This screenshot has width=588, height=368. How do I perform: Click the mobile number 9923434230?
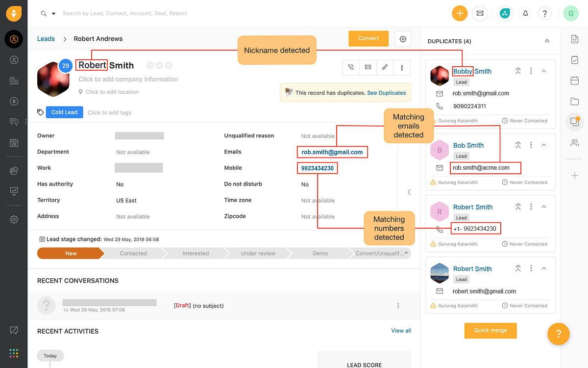pos(318,168)
